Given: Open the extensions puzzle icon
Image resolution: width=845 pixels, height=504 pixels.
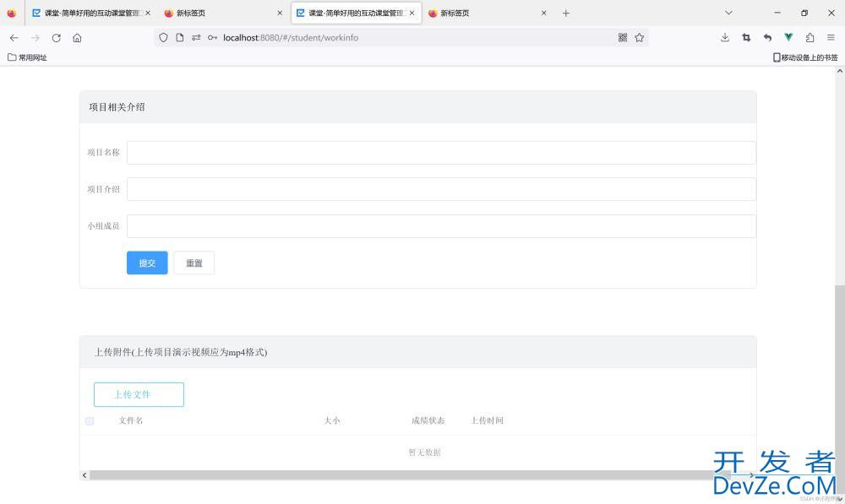Looking at the screenshot, I should pos(810,38).
